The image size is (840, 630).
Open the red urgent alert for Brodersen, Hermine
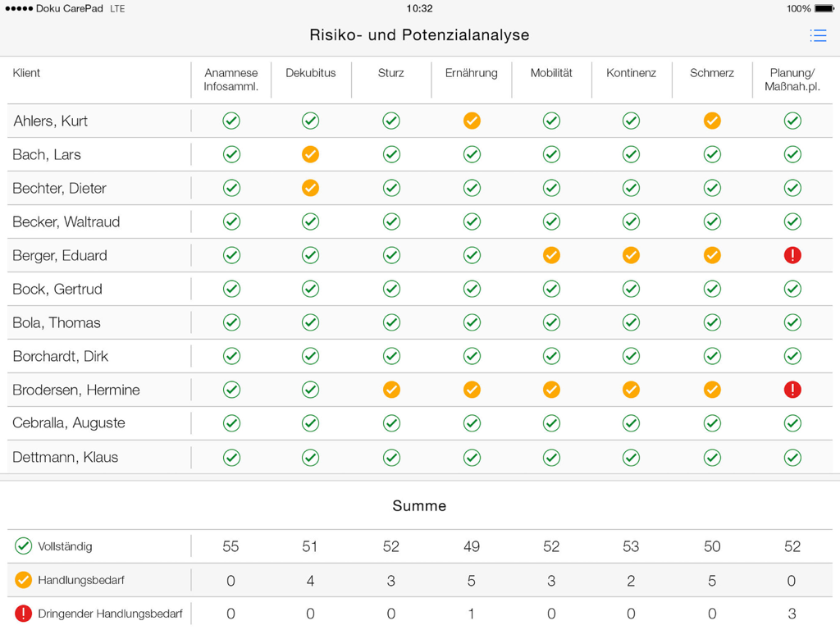(x=792, y=390)
